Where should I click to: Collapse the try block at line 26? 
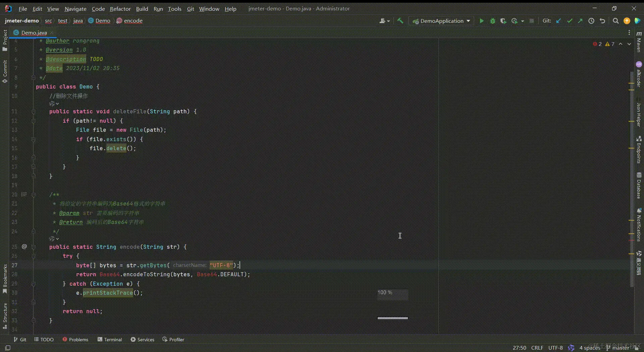coord(33,256)
